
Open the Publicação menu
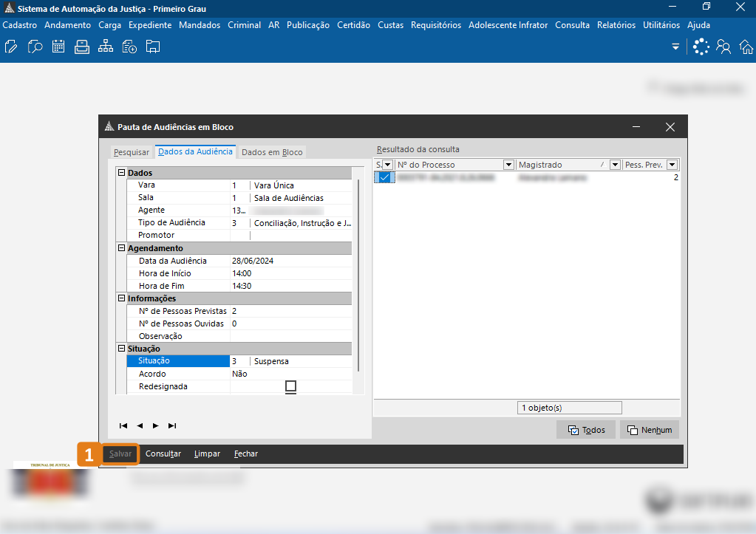tap(308, 25)
